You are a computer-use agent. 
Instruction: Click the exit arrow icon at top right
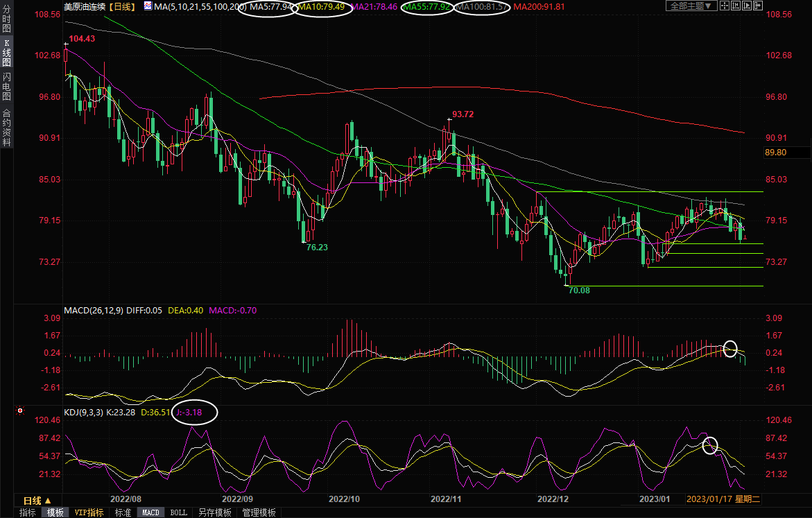point(757,6)
